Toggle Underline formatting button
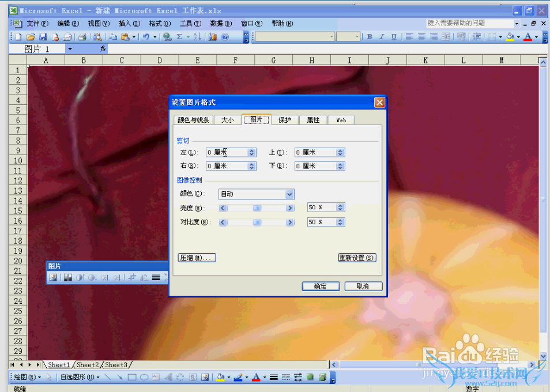Image resolution: width=550 pixels, height=392 pixels. [x=394, y=37]
